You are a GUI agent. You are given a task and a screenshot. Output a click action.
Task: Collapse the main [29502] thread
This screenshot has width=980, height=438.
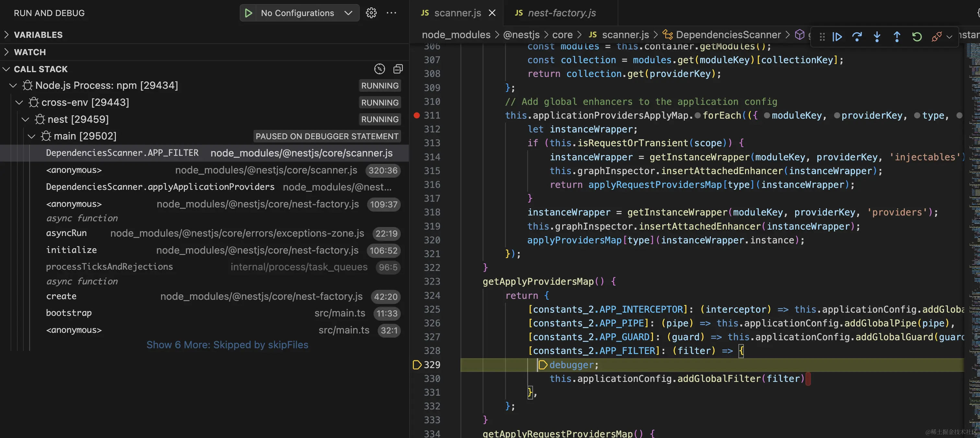(x=31, y=136)
